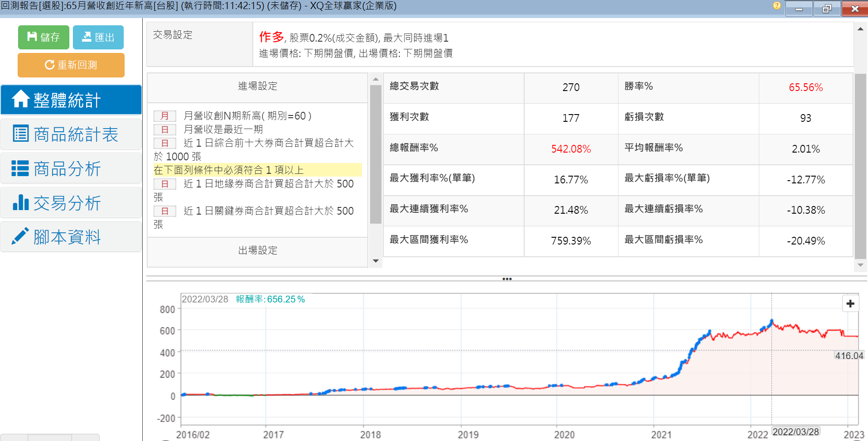The image size is (868, 441).
Task: Click the pencil icon beside 腳本資料
Action: (x=20, y=236)
